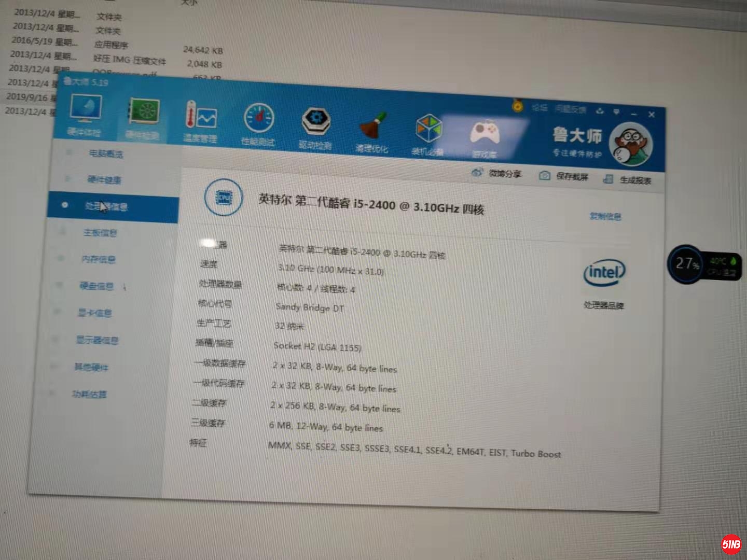The image size is (747, 560).
Task: Switch to 主板信息 in the sidebar
Action: pyautogui.click(x=100, y=233)
